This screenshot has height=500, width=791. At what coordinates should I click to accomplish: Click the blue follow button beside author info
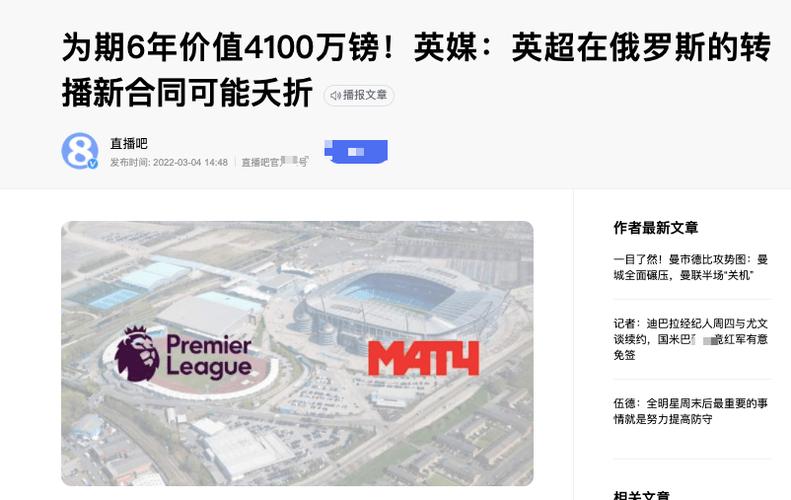click(x=356, y=151)
